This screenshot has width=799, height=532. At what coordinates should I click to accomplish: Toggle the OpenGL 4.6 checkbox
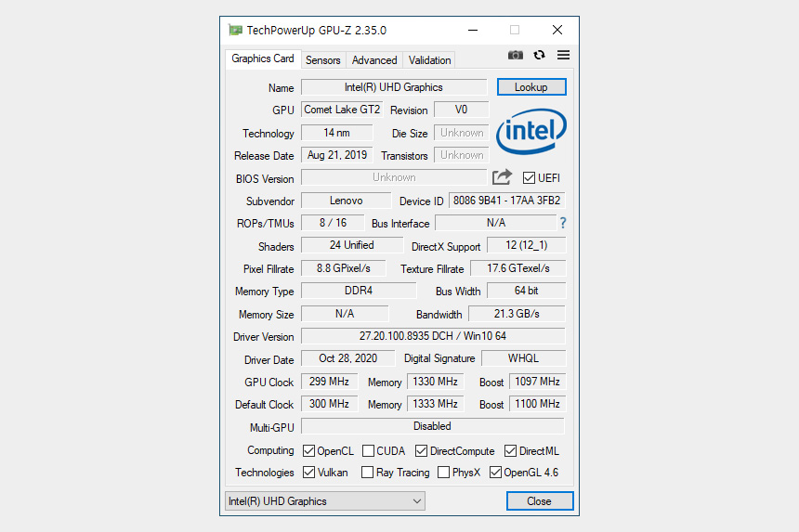[x=495, y=473]
